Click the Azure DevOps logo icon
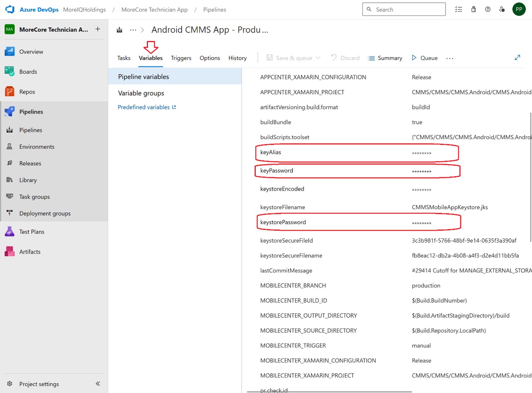The image size is (532, 393). 10,9
